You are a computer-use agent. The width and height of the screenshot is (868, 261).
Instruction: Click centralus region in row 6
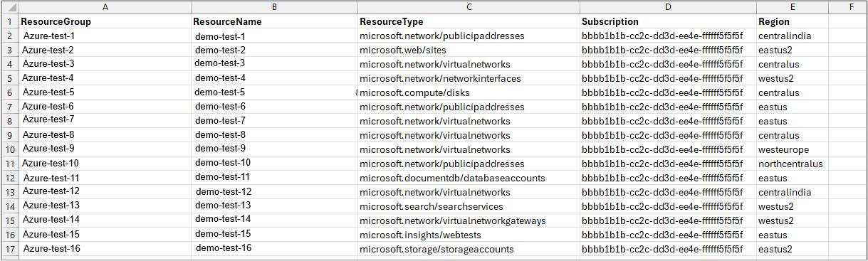pyautogui.click(x=793, y=92)
